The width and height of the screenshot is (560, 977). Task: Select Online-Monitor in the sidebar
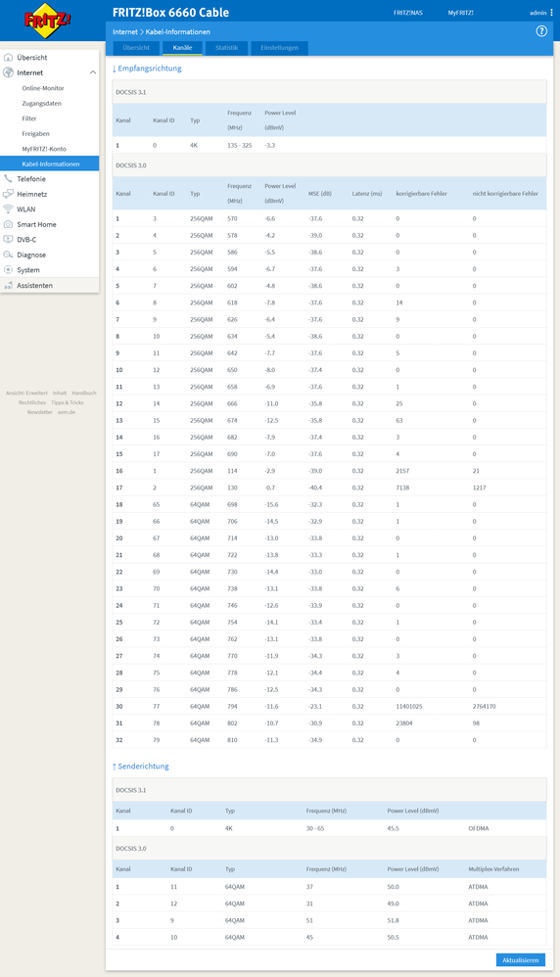(43, 88)
